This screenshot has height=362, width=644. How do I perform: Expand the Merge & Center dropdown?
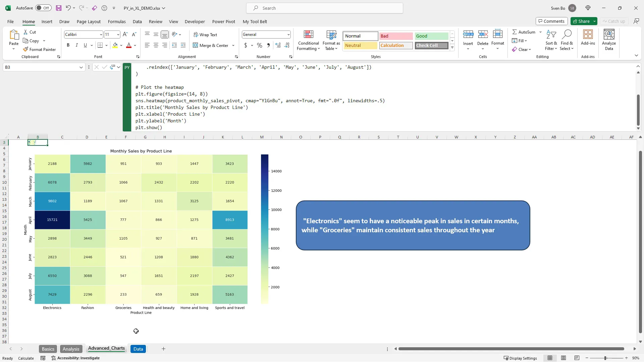click(233, 46)
